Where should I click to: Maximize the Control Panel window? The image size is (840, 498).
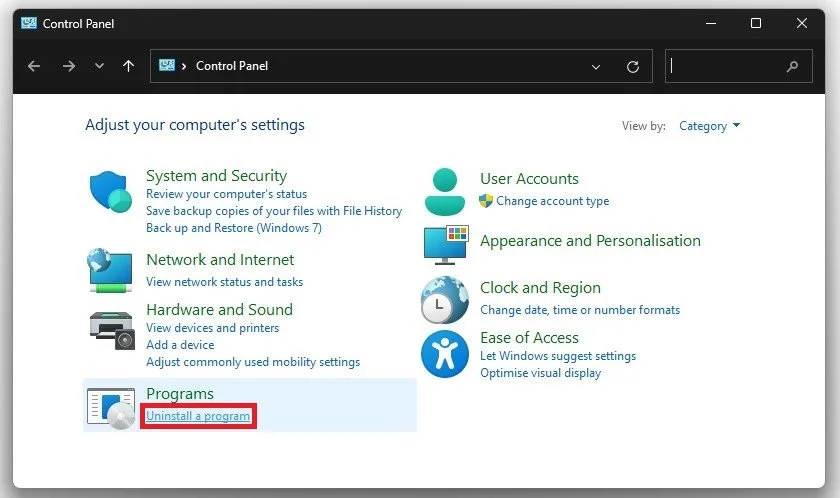coord(756,23)
